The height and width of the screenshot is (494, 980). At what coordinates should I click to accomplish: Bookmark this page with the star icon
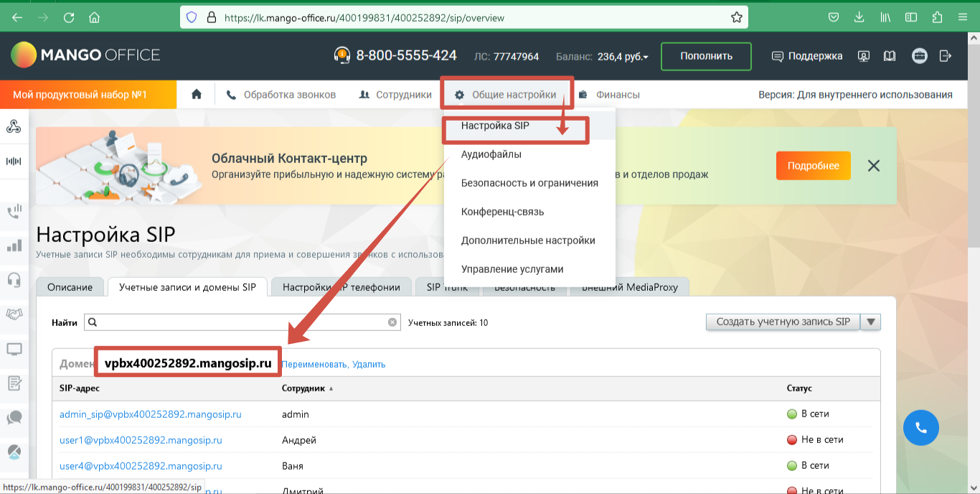(736, 17)
